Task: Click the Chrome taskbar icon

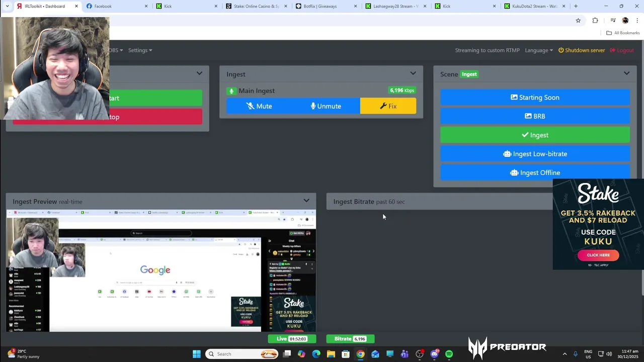Action: click(x=360, y=354)
